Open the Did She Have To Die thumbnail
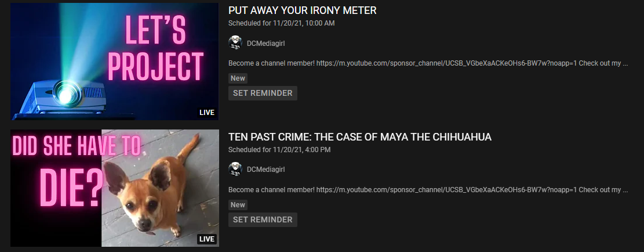644x252 pixels. click(115, 188)
